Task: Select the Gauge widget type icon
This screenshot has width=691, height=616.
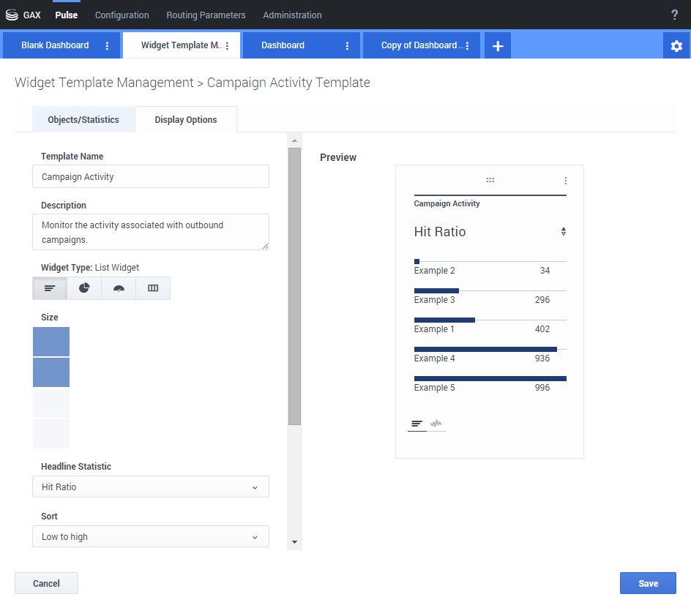Action: tap(119, 288)
